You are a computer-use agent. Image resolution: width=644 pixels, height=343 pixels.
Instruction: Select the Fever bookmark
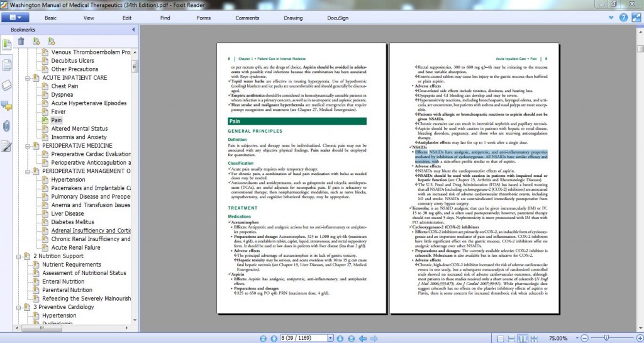click(x=58, y=112)
